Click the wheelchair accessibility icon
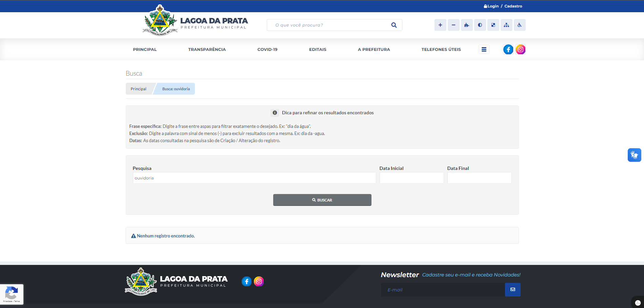The width and height of the screenshot is (644, 308). [520, 25]
